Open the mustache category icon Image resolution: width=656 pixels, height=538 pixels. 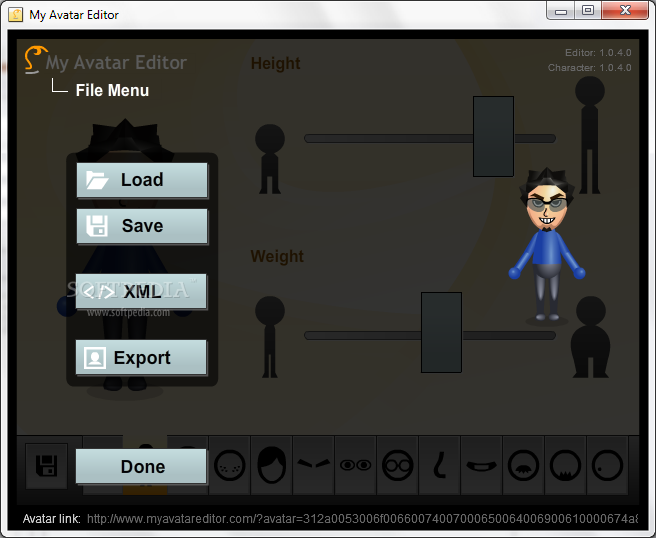(x=523, y=465)
